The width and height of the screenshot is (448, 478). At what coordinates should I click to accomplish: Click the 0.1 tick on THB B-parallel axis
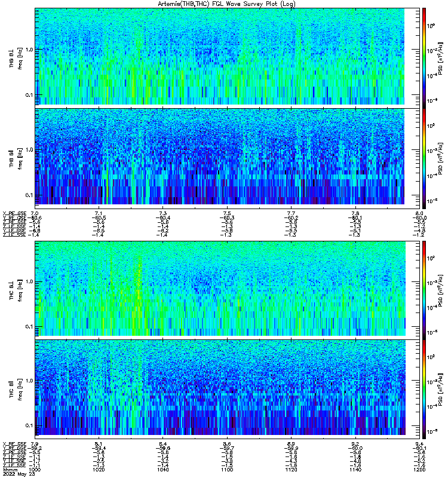coord(29,195)
